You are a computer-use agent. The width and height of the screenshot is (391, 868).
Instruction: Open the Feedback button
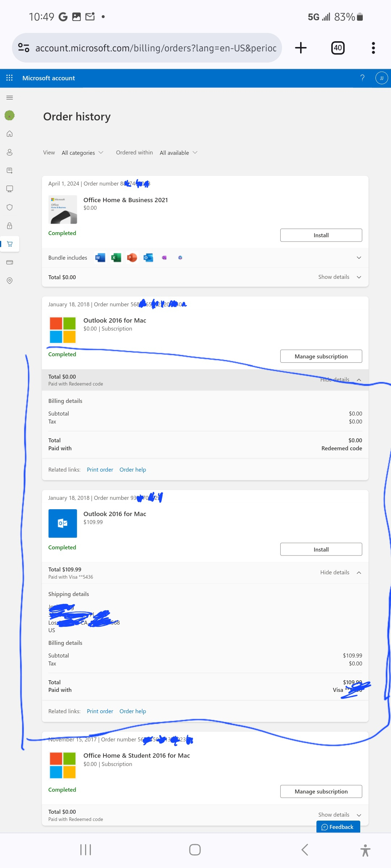click(338, 827)
